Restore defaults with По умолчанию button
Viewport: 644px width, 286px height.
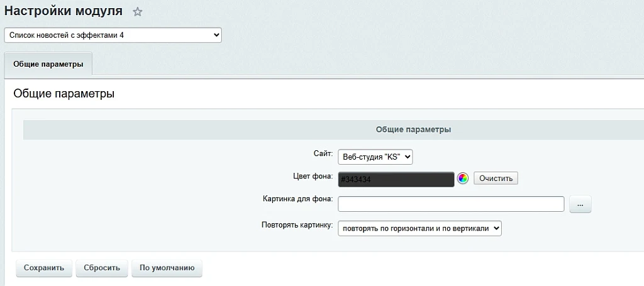[x=167, y=268]
